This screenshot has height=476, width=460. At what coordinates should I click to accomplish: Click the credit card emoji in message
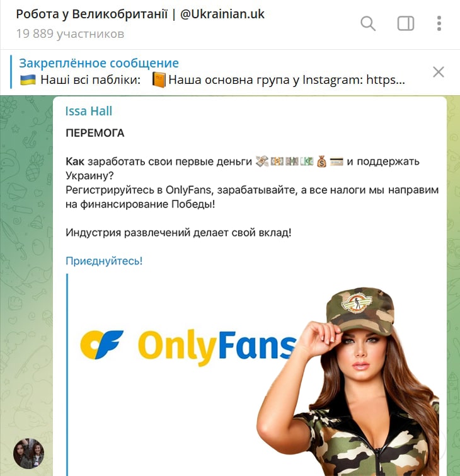coord(336,161)
